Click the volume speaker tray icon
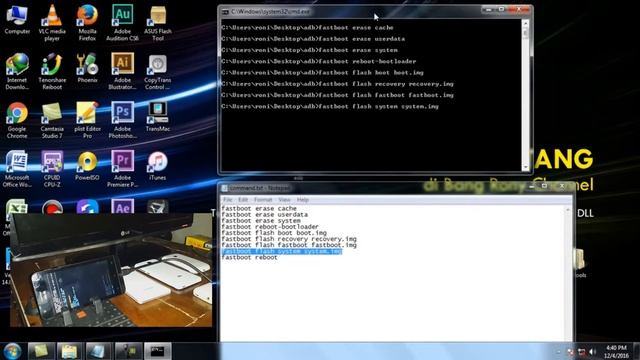Screen dimensions: 640x360 593,351
